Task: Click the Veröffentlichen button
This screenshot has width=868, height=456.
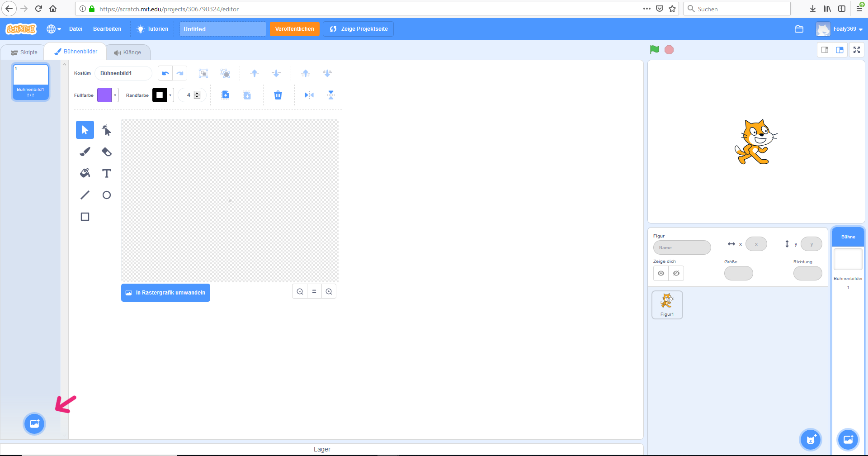Action: click(294, 29)
